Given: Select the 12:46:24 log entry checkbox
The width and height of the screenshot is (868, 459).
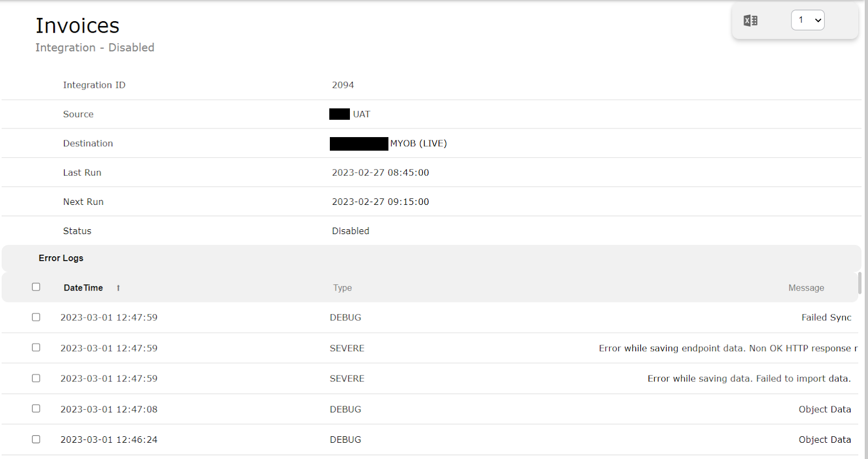Looking at the screenshot, I should [36, 439].
